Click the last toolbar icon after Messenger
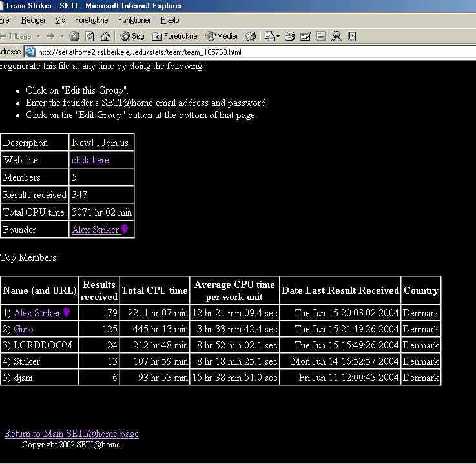Viewport: 476px width, 464px height. point(352,36)
